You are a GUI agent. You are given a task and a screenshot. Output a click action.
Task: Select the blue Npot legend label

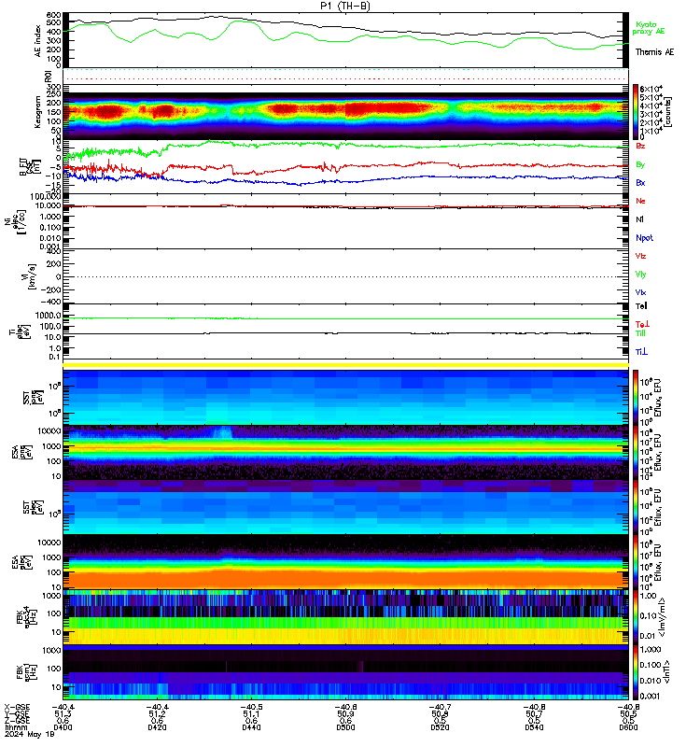(644, 238)
